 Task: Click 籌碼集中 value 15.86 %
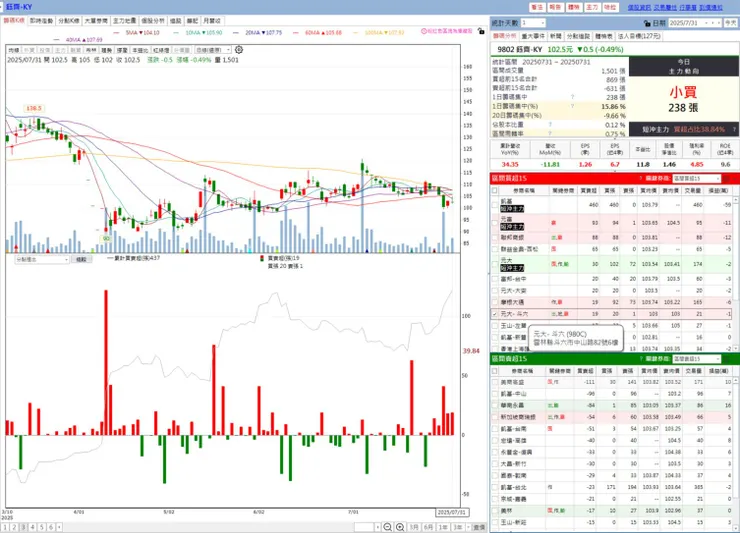(613, 106)
